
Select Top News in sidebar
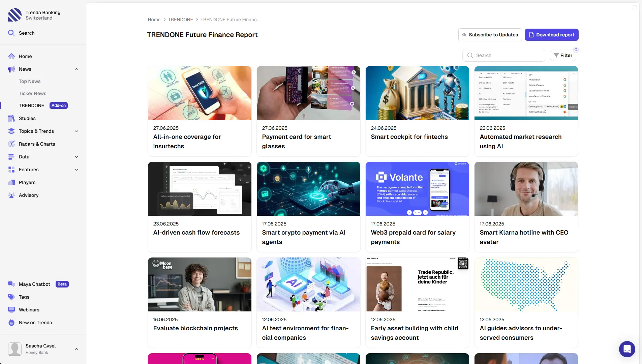pos(30,81)
